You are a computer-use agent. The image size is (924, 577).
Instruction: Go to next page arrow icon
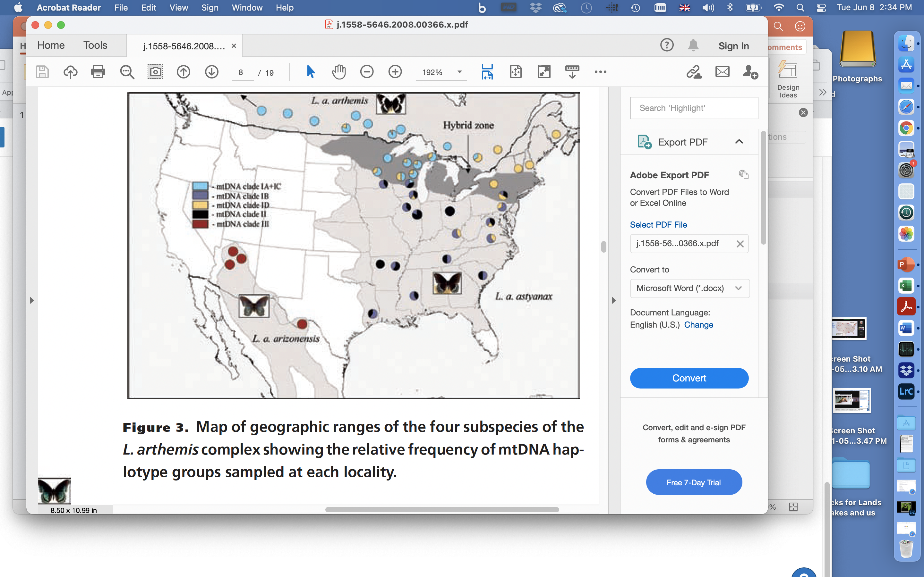(x=211, y=72)
